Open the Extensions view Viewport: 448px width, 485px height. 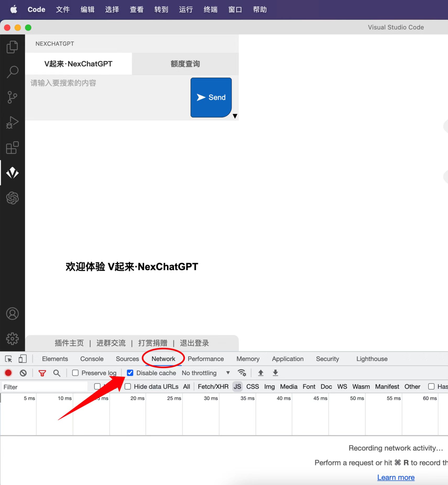pyautogui.click(x=12, y=148)
